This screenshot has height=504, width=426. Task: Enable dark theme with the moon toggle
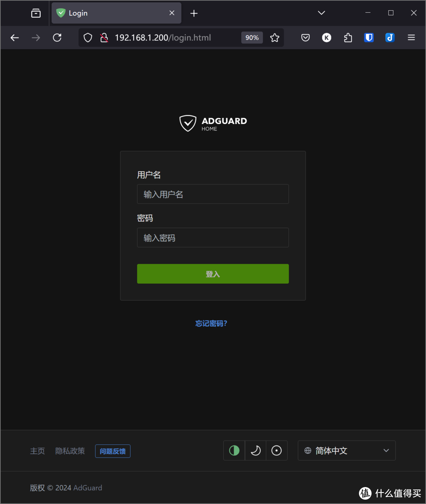click(255, 450)
